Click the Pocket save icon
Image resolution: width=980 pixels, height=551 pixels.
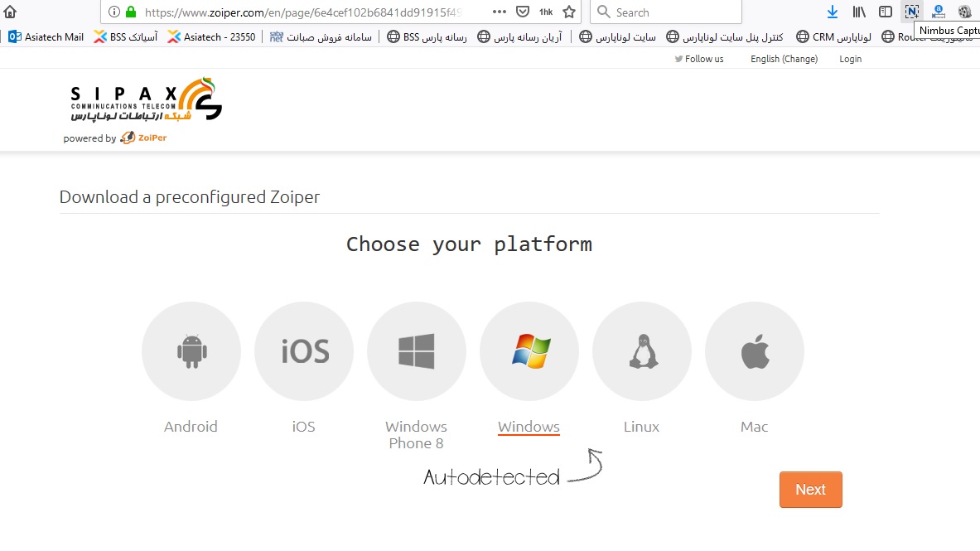[x=523, y=12]
